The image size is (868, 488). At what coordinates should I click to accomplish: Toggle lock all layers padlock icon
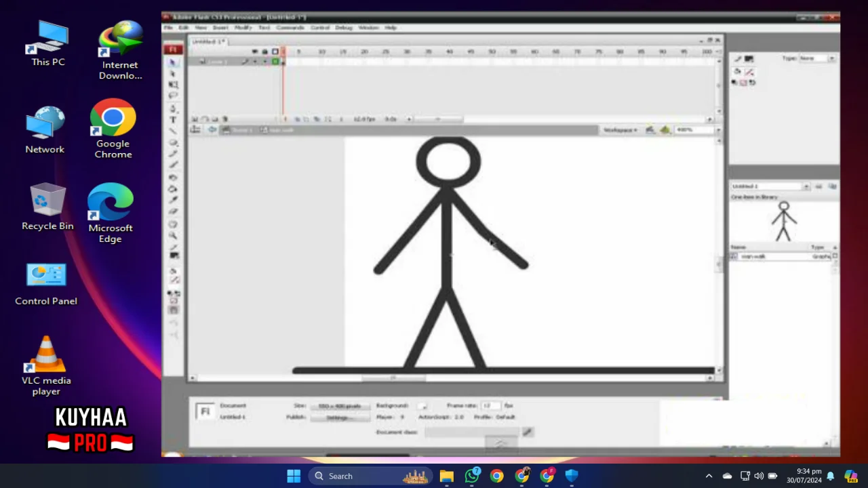[264, 52]
